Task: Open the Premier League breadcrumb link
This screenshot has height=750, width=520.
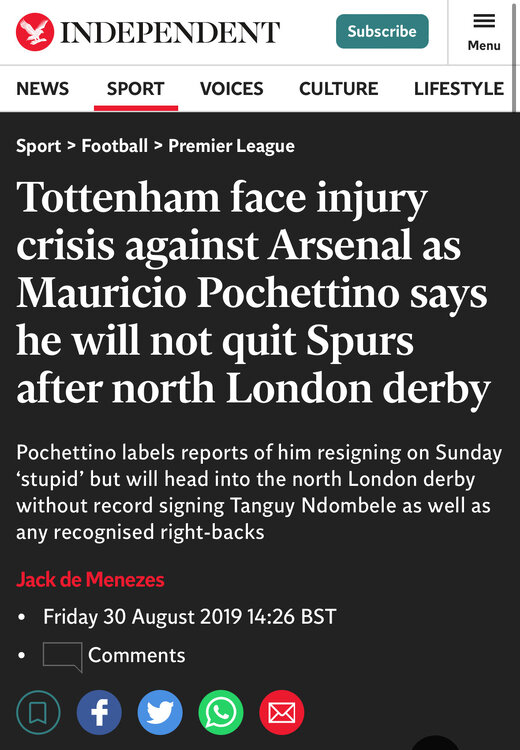Action: click(x=232, y=146)
